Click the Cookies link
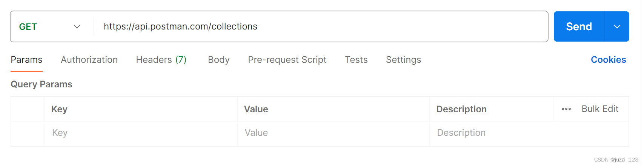Viewport: 644px width, 166px height. point(608,60)
